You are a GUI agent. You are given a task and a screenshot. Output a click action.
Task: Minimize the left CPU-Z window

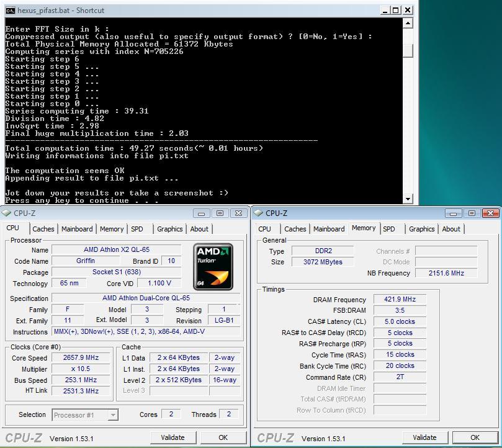tap(202, 213)
